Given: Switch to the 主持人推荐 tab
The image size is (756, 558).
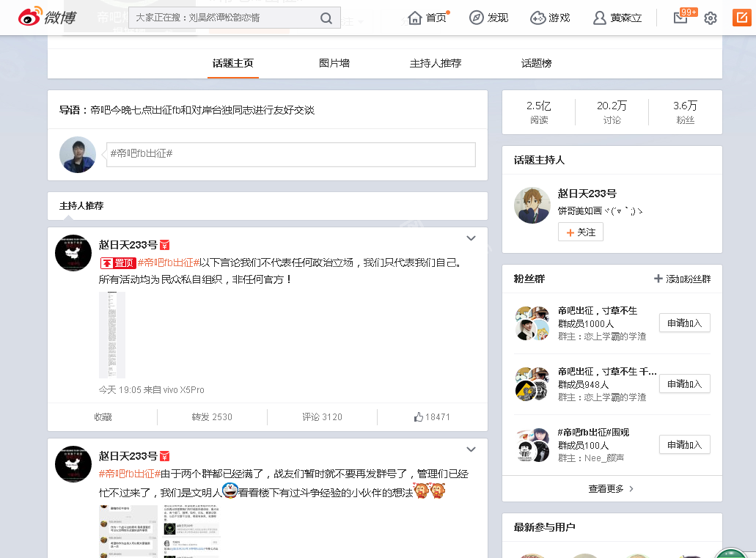Looking at the screenshot, I should pyautogui.click(x=436, y=63).
